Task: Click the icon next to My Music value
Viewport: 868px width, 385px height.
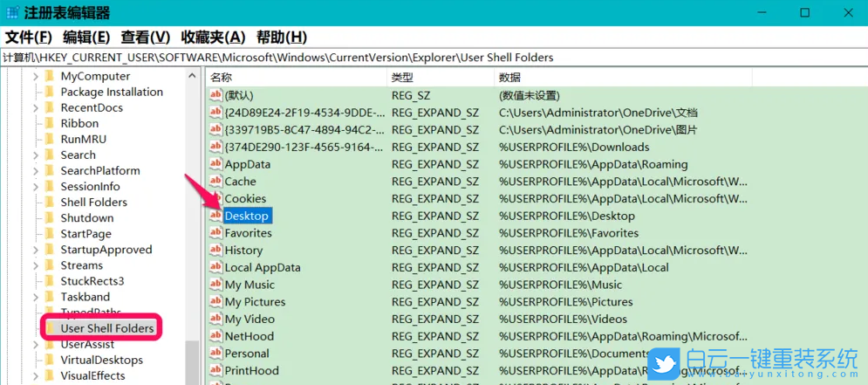Action: click(x=215, y=285)
